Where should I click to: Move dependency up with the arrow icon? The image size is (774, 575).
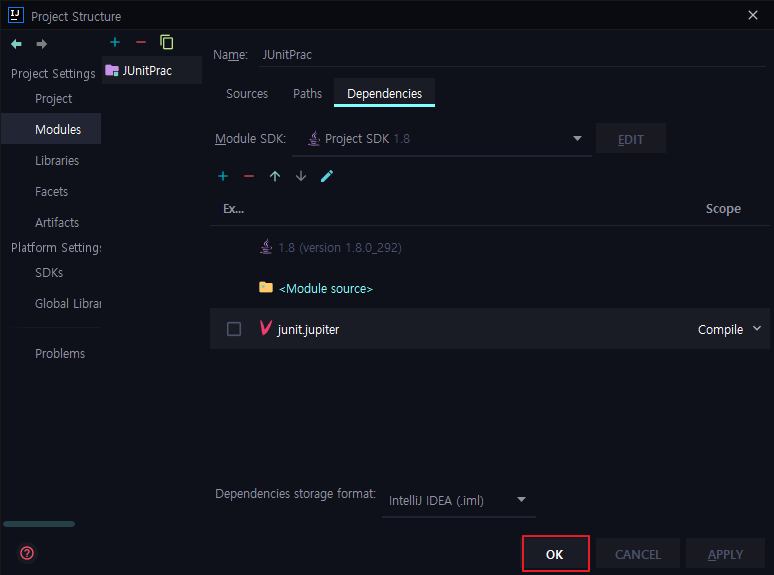(275, 176)
